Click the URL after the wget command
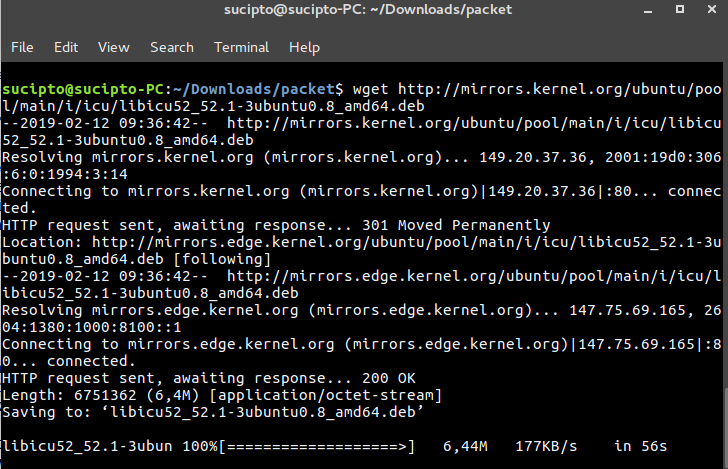 [560, 88]
